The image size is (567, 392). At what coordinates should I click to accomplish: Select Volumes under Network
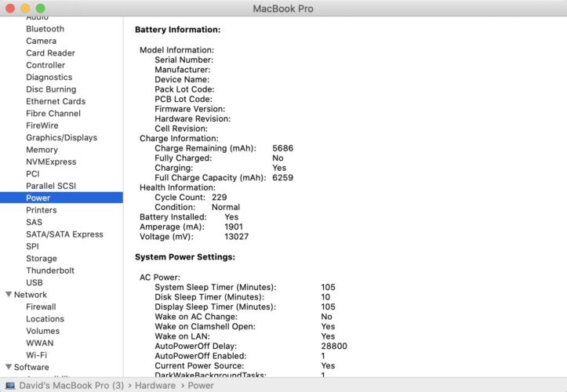[x=42, y=331]
